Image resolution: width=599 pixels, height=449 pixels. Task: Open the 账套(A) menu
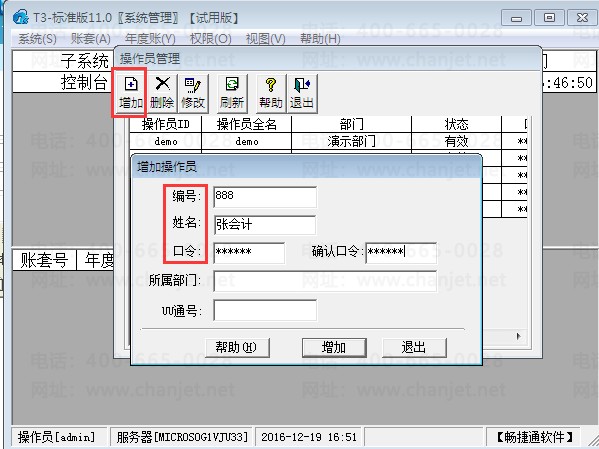pos(91,39)
